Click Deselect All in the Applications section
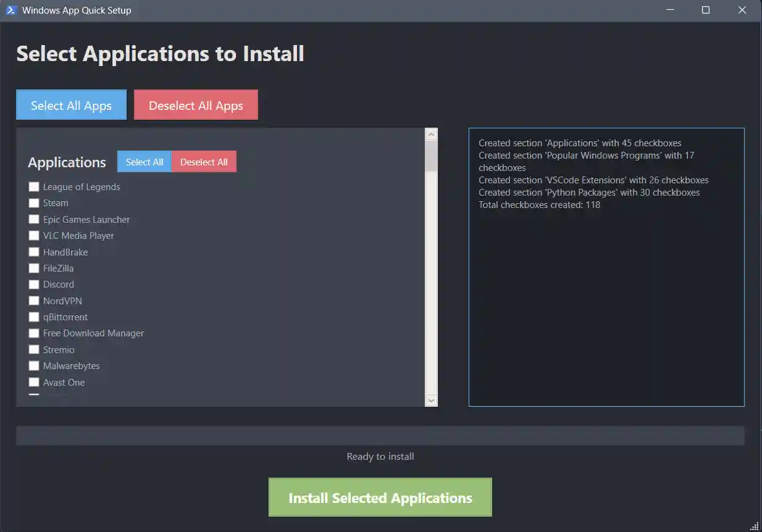The height and width of the screenshot is (532, 762). 204,161
